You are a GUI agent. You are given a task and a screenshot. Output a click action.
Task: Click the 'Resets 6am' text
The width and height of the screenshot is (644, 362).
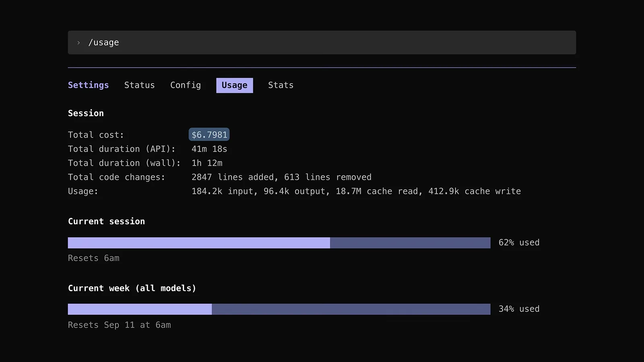coord(94,258)
